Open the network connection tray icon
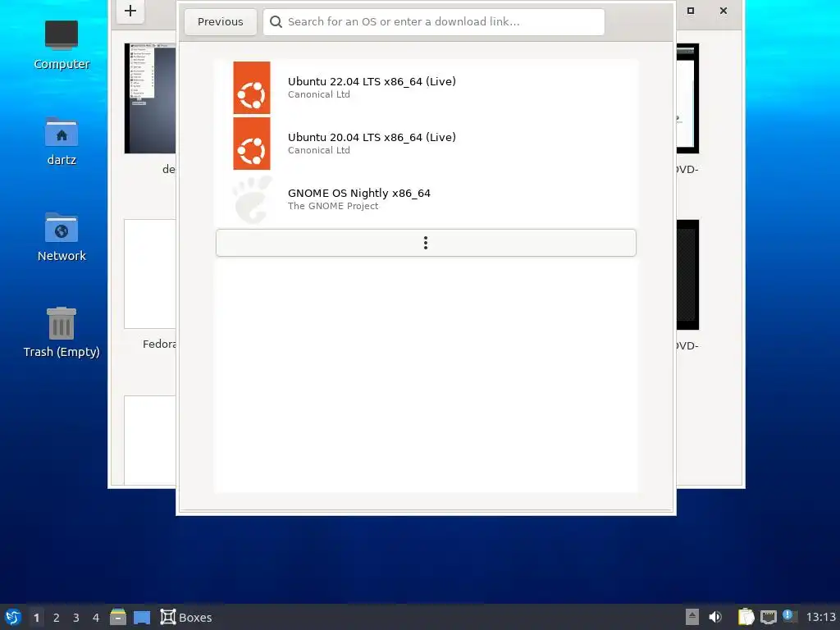The width and height of the screenshot is (840, 630). (x=768, y=617)
